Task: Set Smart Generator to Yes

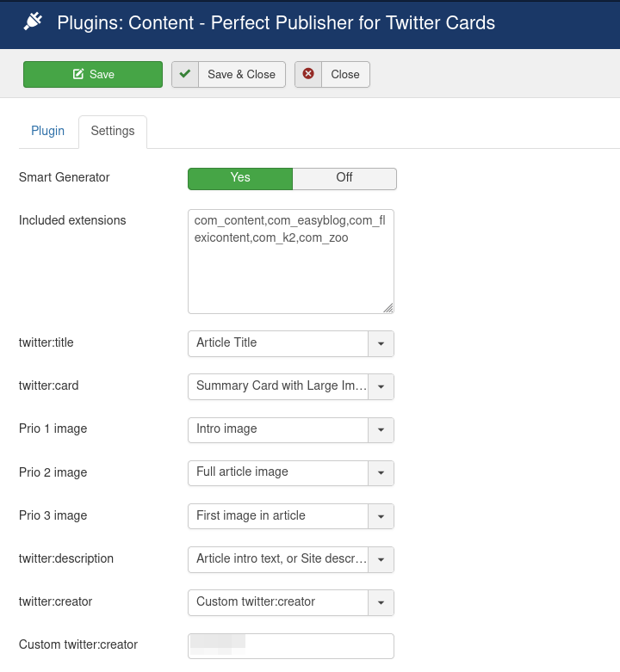Action: point(240,178)
